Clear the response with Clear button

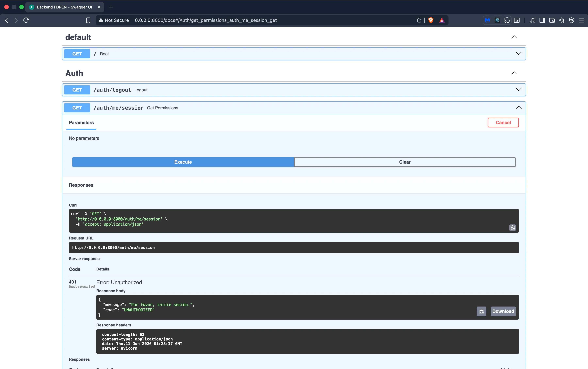click(405, 162)
